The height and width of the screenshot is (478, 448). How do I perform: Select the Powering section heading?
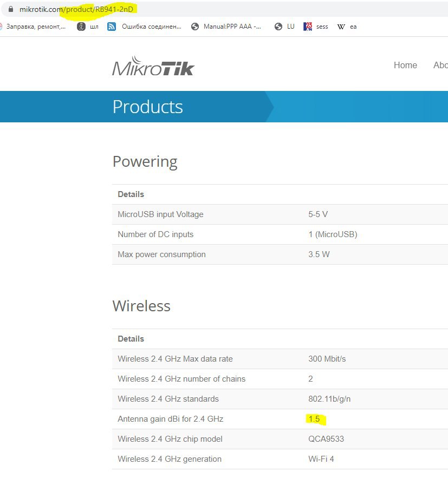(x=145, y=161)
